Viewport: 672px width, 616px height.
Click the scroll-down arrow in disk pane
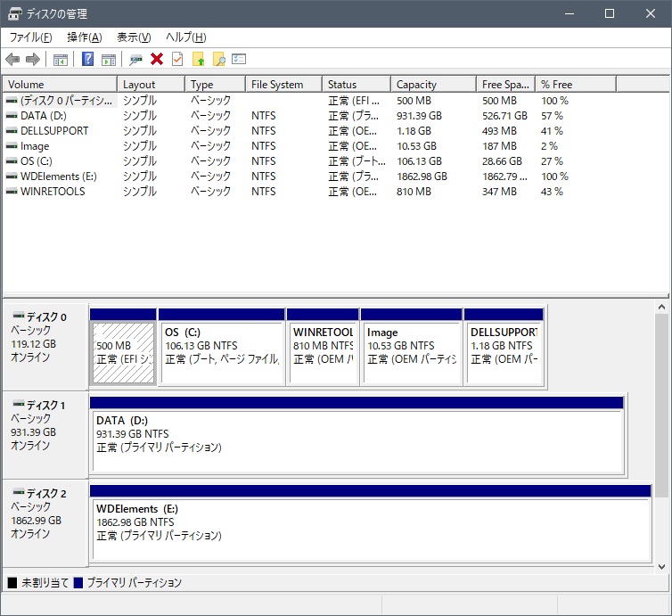661,567
